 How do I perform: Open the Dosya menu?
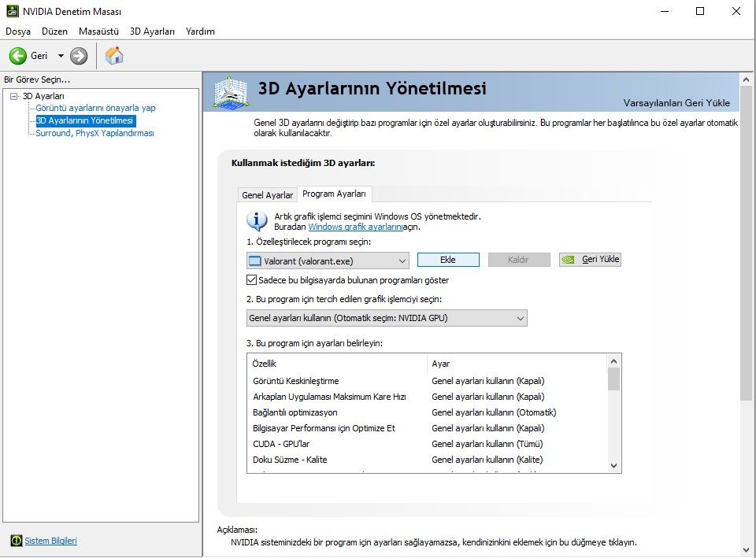coord(18,31)
